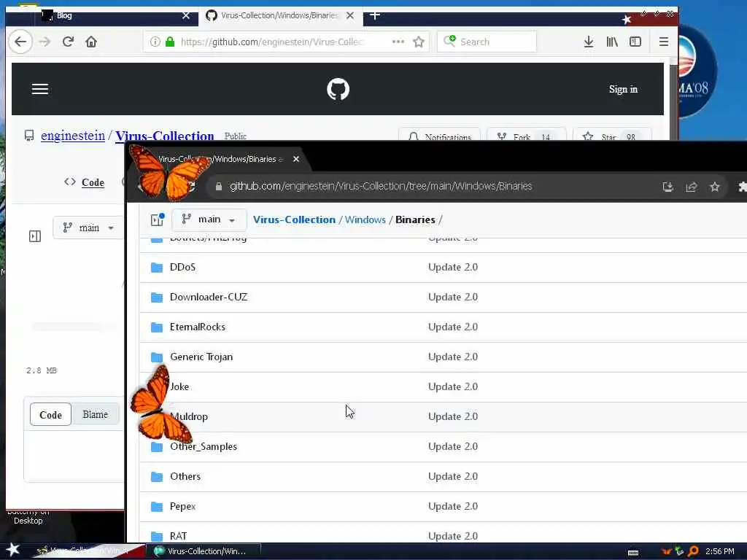Open Others folder
The width and height of the screenshot is (747, 560).
(x=185, y=477)
